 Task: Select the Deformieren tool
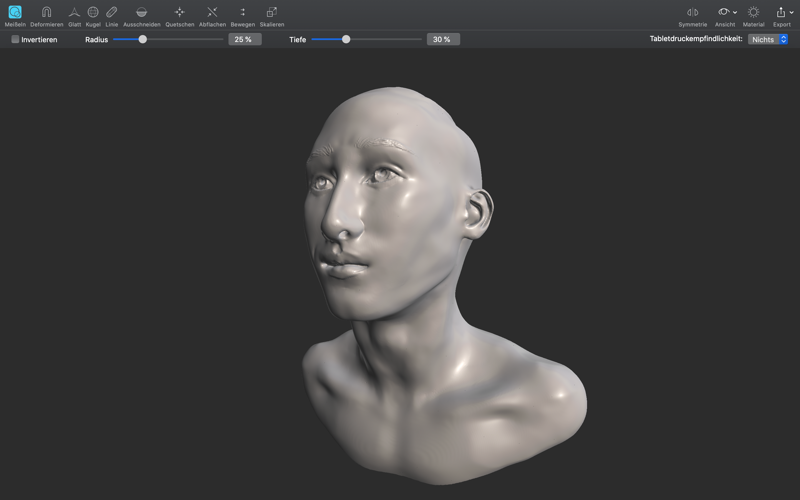click(x=46, y=13)
